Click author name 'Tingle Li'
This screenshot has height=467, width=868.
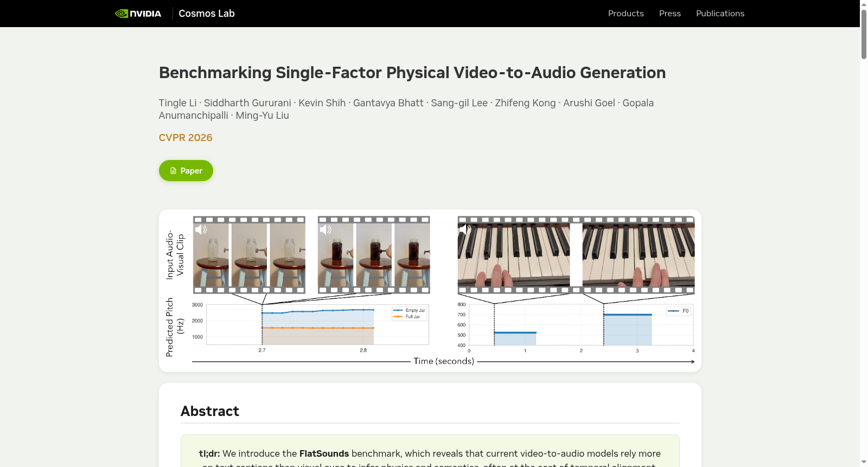[x=178, y=103]
